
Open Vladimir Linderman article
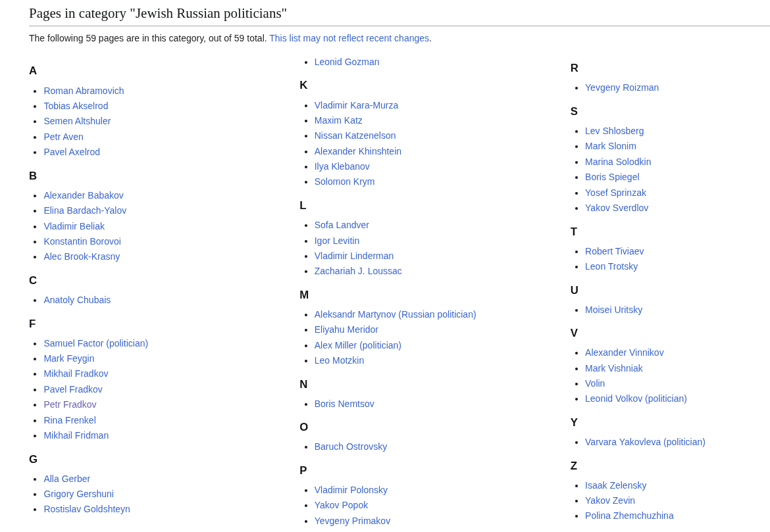[x=353, y=256]
